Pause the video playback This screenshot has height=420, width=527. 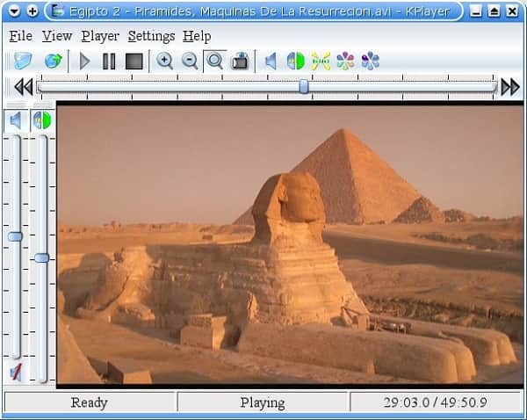click(x=109, y=62)
